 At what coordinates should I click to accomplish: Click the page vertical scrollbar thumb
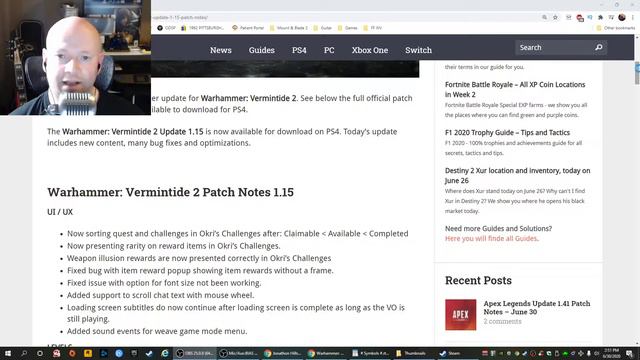point(637,73)
